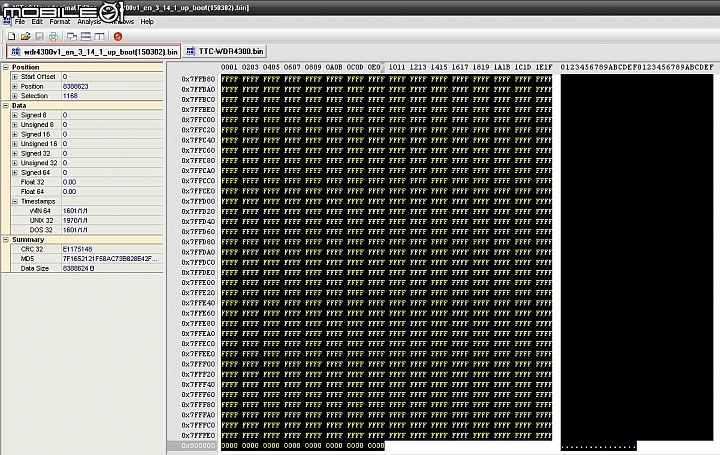The image size is (720, 455).
Task: Select row address 0x7FFFE0
Action: pyautogui.click(x=198, y=435)
